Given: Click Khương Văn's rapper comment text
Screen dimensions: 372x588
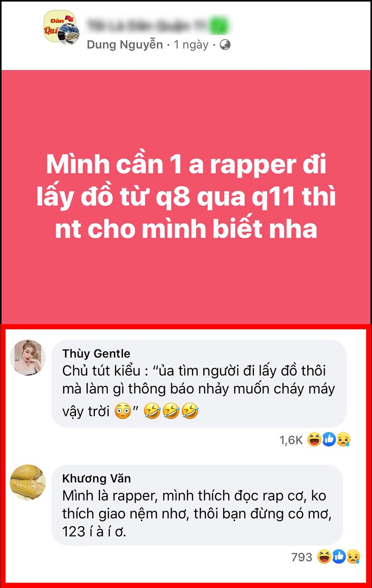Looking at the screenshot, I should (197, 513).
